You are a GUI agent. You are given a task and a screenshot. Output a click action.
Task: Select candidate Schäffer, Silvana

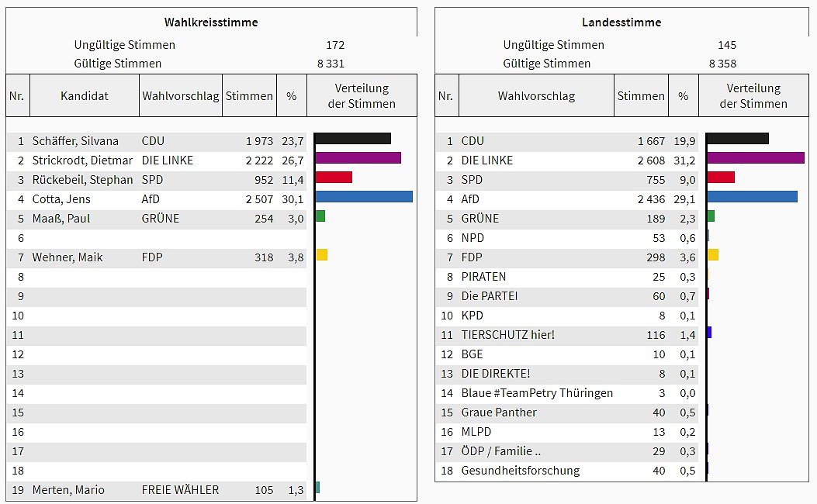click(75, 141)
